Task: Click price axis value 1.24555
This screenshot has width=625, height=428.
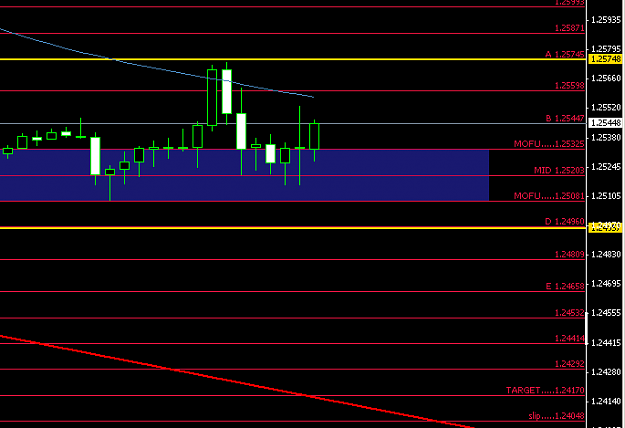Action: click(x=606, y=312)
